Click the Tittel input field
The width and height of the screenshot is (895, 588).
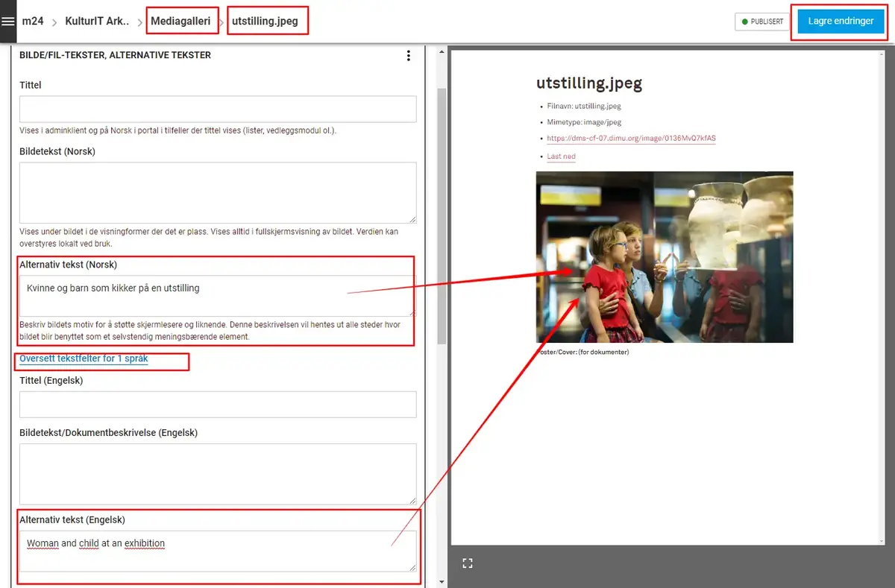[x=217, y=109]
